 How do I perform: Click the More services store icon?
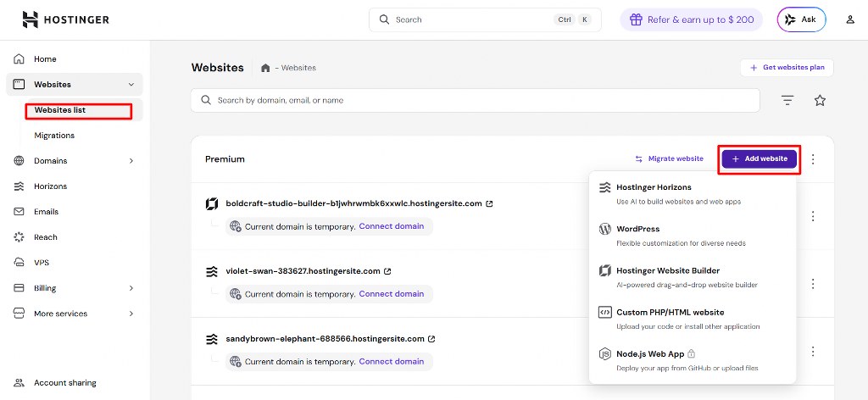coord(19,314)
